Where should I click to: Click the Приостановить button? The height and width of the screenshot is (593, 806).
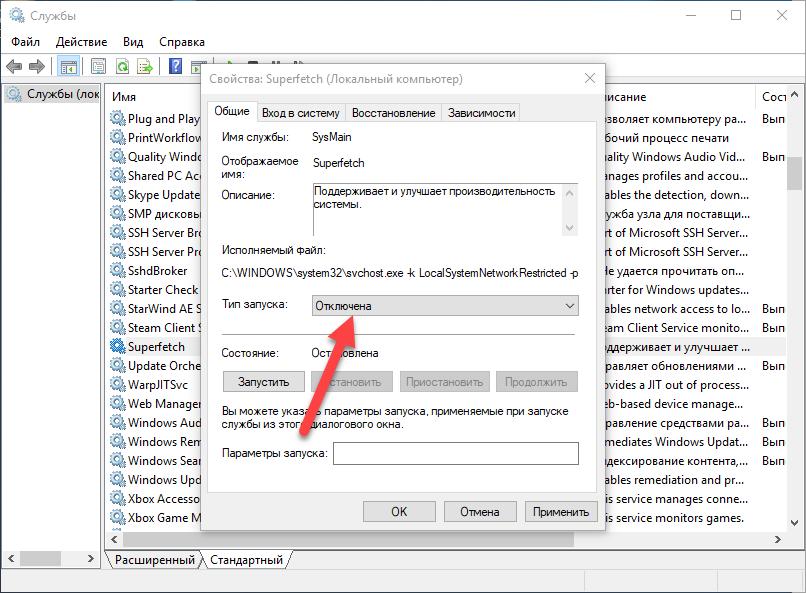coord(444,382)
